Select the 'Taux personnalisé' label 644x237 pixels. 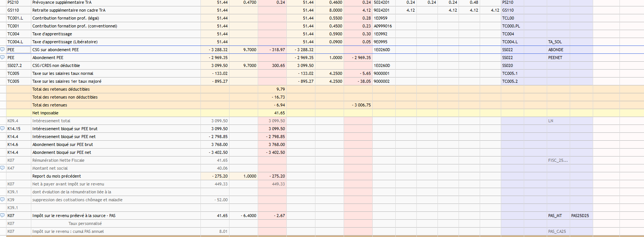click(x=85, y=223)
